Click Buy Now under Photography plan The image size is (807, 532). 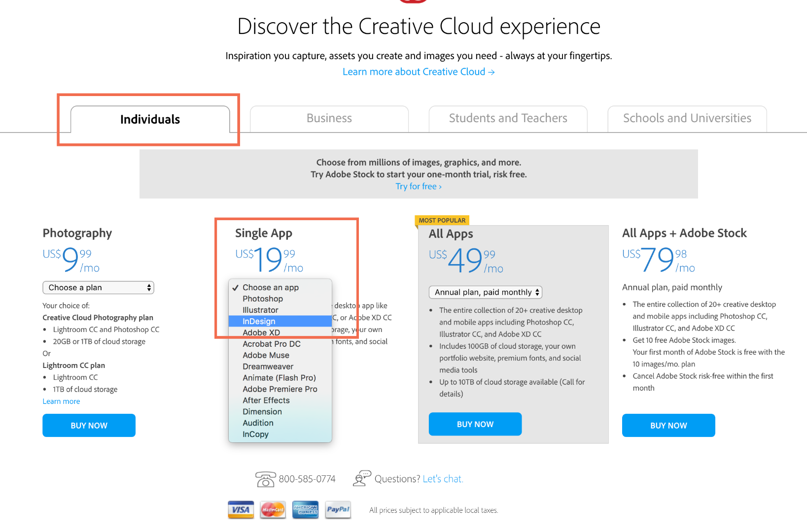(89, 425)
